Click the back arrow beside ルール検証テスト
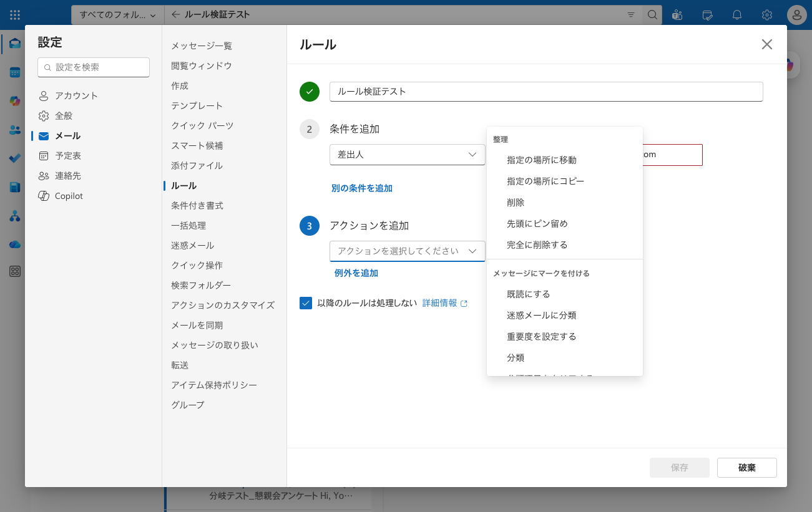Screen dimensions: 812x512 point(176,14)
